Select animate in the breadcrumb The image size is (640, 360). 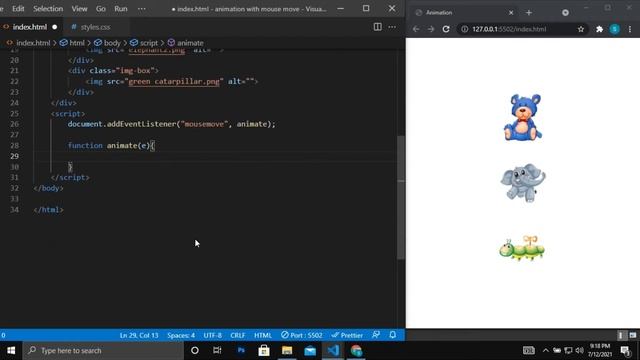pyautogui.click(x=190, y=43)
